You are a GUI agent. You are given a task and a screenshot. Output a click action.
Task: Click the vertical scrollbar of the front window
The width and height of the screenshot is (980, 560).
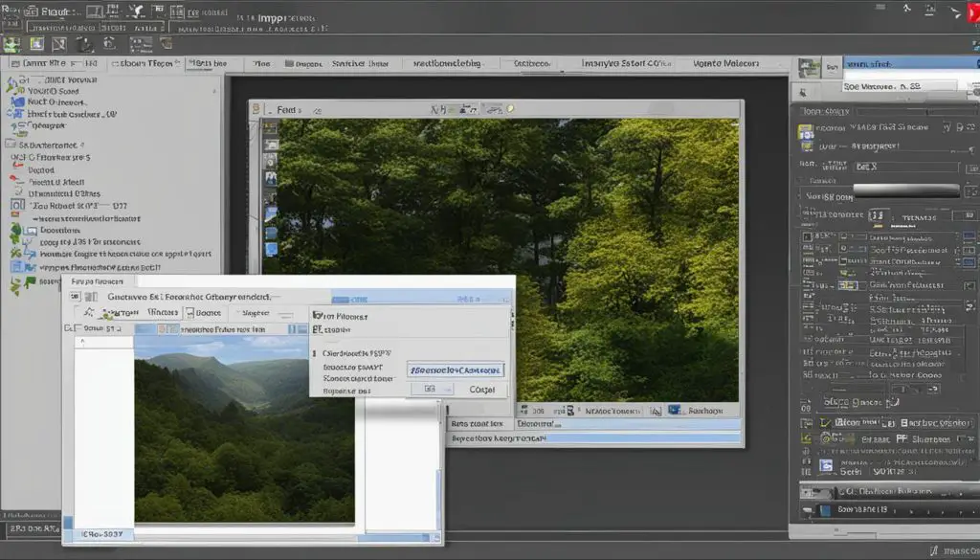tap(440, 479)
